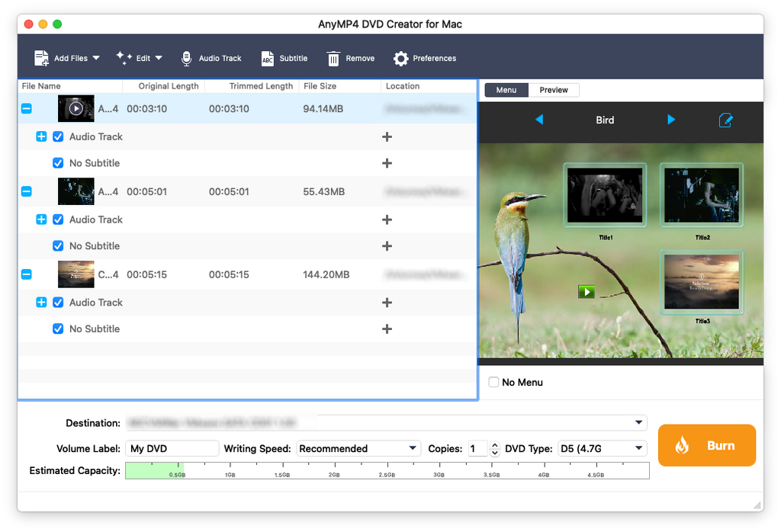Click the Remove toolbar label
781x532 pixels.
(360, 58)
